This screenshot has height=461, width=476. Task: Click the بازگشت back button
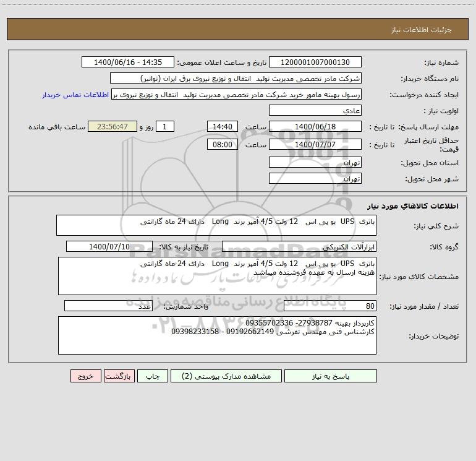coord(119,376)
